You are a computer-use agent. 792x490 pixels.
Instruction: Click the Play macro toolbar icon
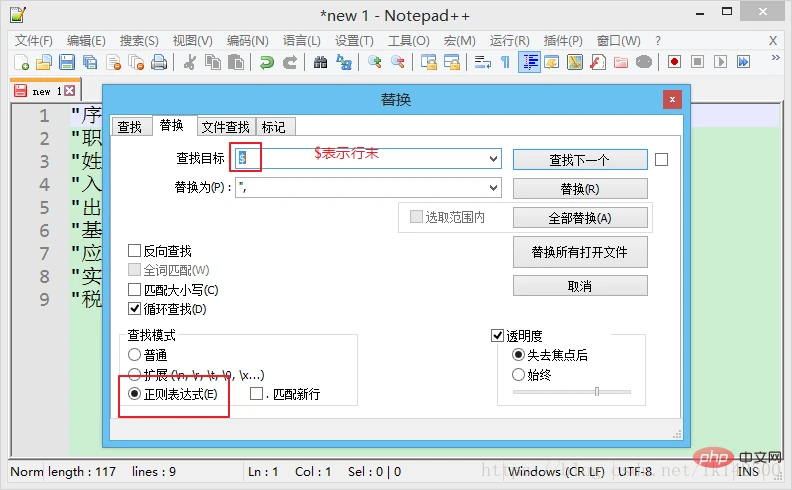720,62
